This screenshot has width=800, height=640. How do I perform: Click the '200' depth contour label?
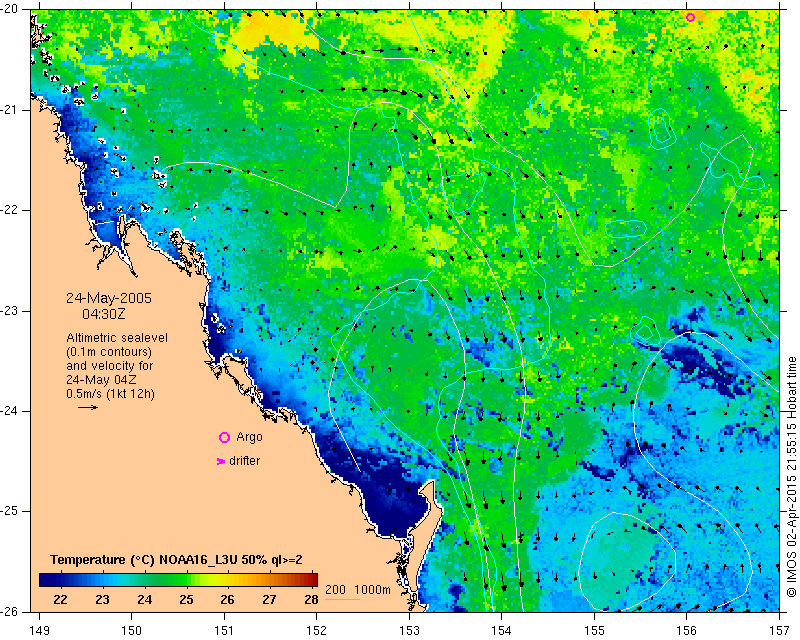[x=335, y=589]
